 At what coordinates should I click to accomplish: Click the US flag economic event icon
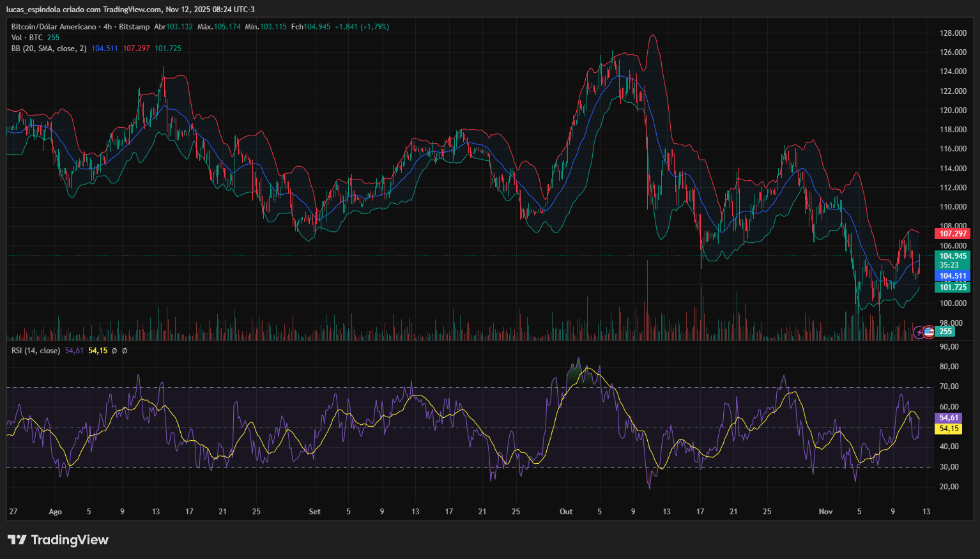929,332
